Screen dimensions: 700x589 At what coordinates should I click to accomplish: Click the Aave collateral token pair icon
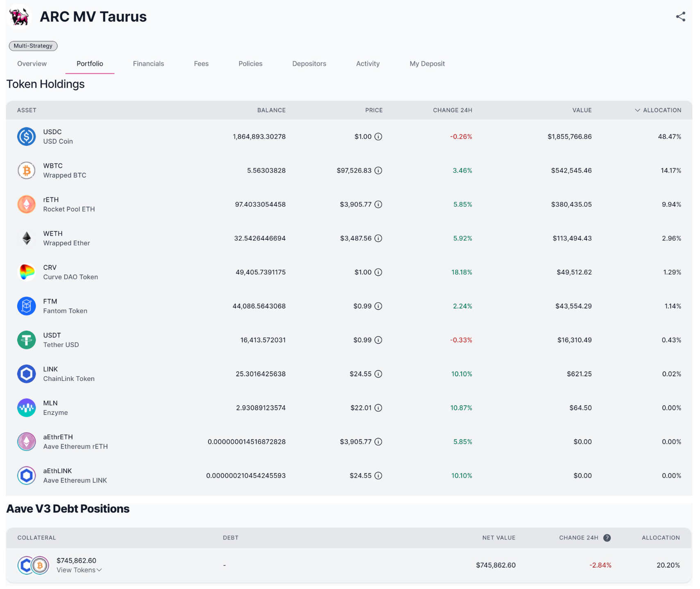click(33, 565)
